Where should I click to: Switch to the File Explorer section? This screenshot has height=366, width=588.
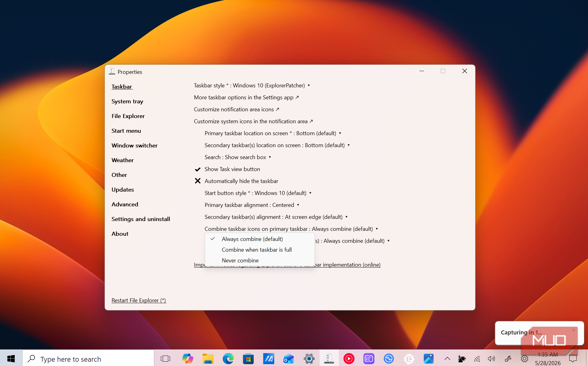(x=128, y=116)
